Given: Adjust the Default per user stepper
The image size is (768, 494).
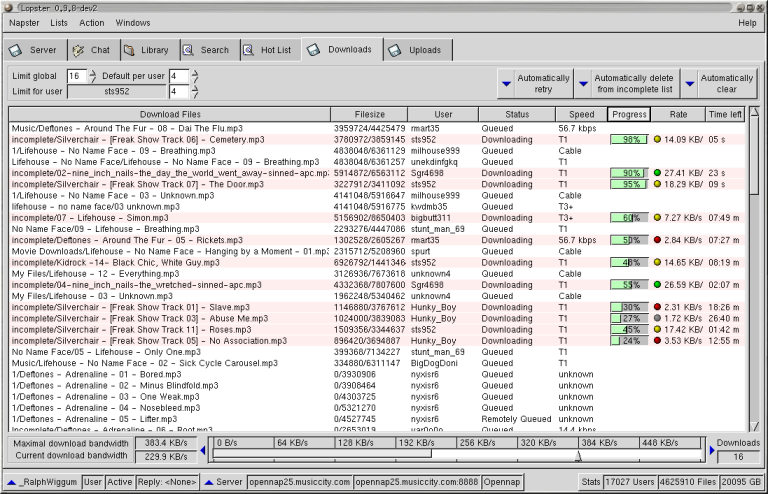Looking at the screenshot, I should click(195, 76).
